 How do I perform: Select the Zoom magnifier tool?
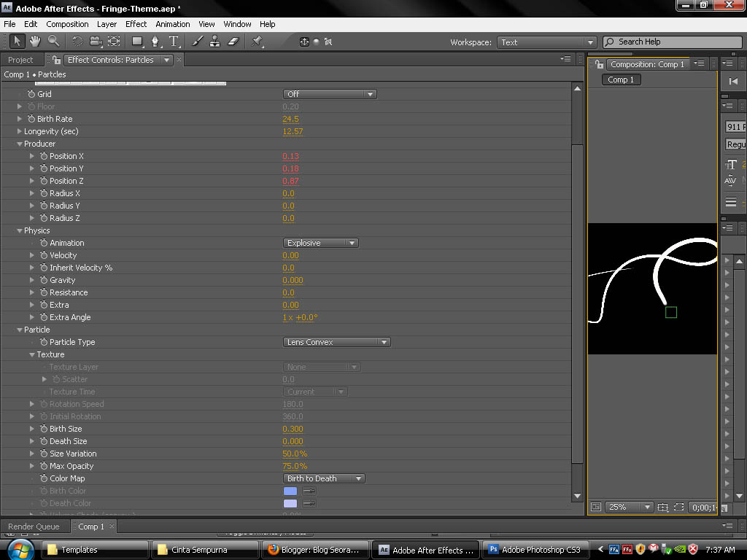[x=54, y=42]
